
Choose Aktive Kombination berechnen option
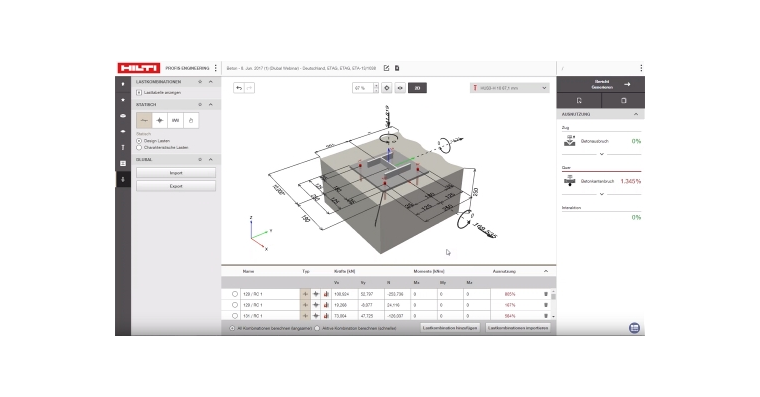coord(317,328)
